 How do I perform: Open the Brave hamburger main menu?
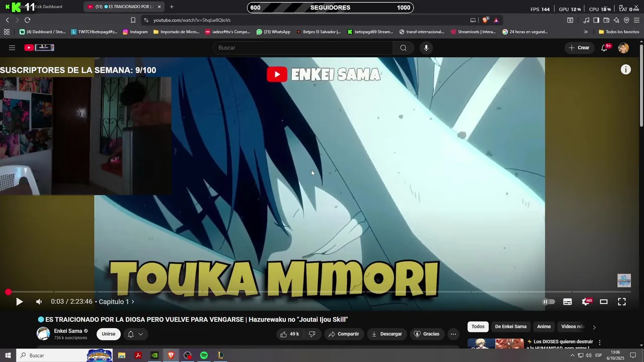tap(636, 20)
